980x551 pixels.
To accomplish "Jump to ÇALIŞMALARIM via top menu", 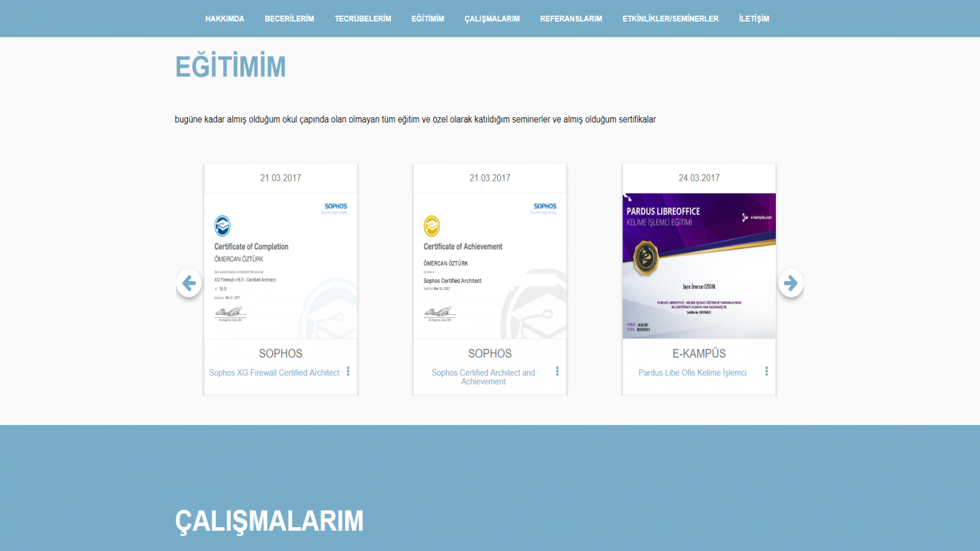I will point(492,19).
